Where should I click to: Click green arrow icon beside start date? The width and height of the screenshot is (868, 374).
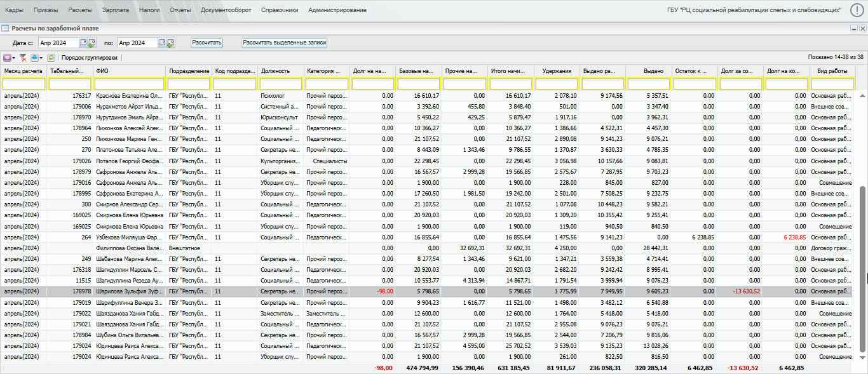(x=91, y=44)
